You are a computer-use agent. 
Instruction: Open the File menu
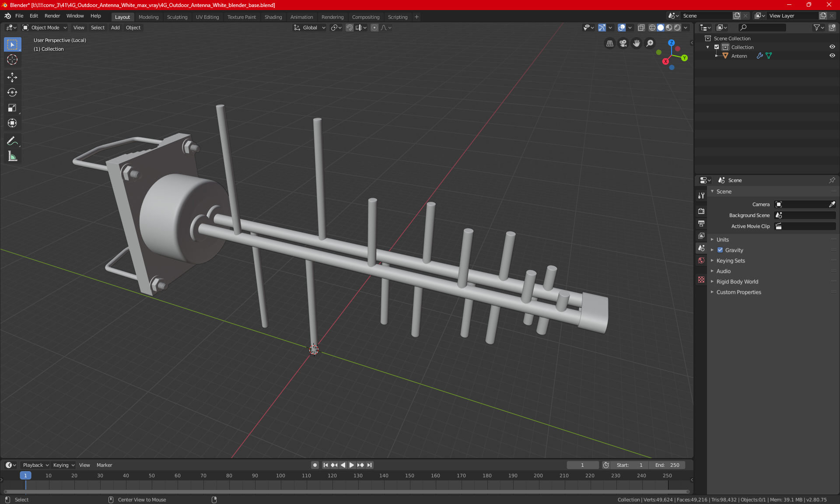coord(19,16)
